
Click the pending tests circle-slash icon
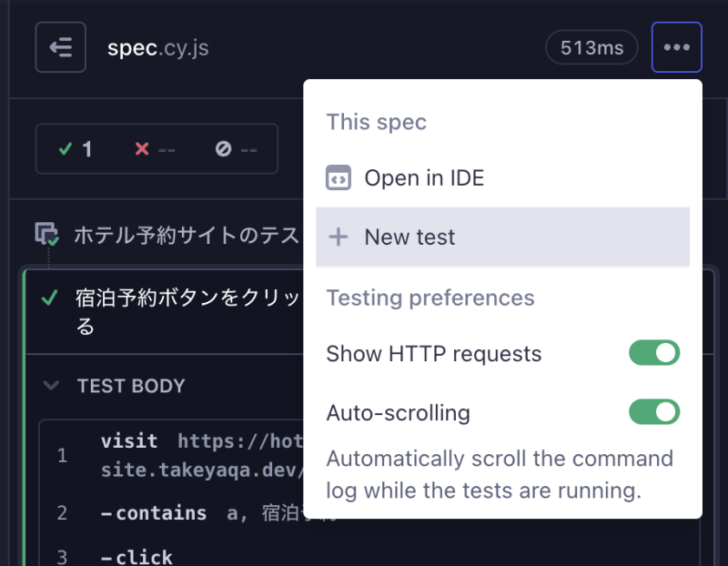[x=223, y=148]
